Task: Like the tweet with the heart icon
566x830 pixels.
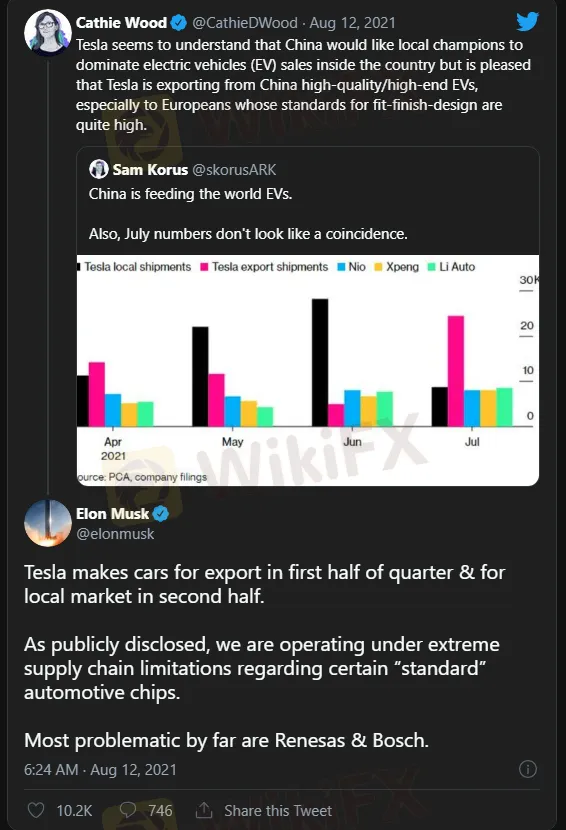Action: coord(36,810)
